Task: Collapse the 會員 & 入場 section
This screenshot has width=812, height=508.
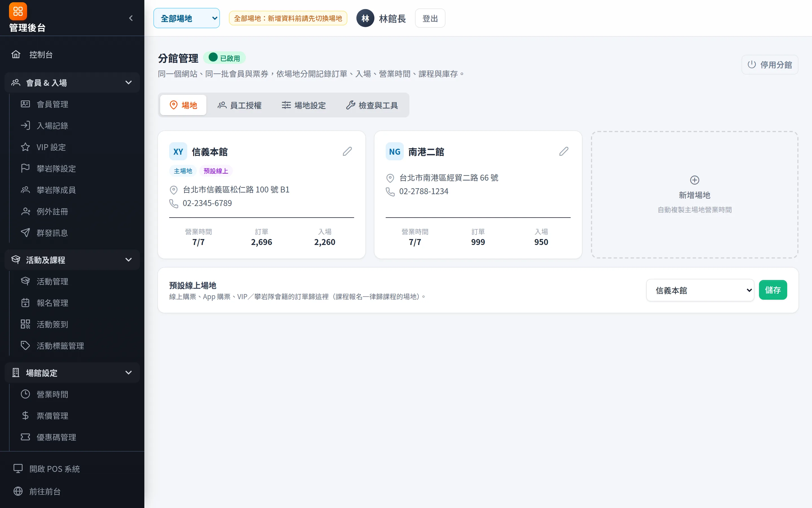Action: tap(72, 83)
